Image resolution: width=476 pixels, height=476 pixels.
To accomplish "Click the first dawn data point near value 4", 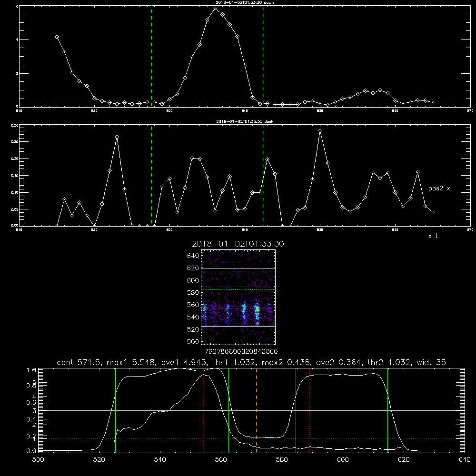I will 57,37.
